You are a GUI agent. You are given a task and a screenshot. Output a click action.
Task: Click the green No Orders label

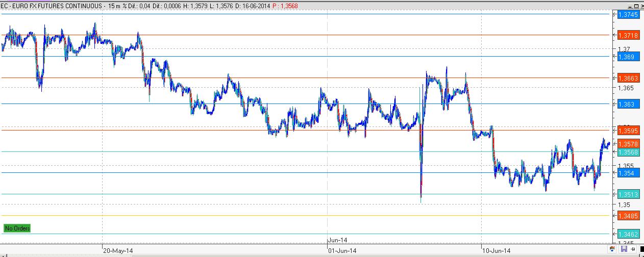pyautogui.click(x=17, y=228)
